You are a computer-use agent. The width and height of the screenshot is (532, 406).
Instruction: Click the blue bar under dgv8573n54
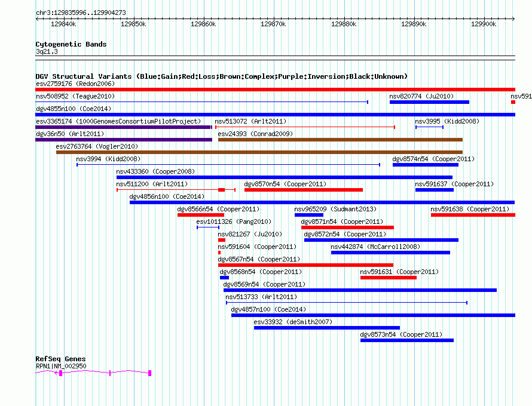click(x=407, y=340)
